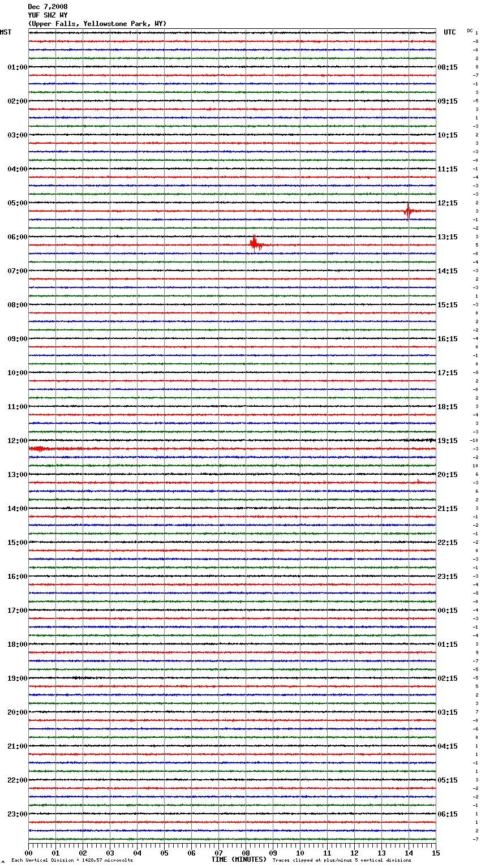Click the 19:15 UTC time label
Screen dimensions: 481x868
pyautogui.click(x=448, y=441)
